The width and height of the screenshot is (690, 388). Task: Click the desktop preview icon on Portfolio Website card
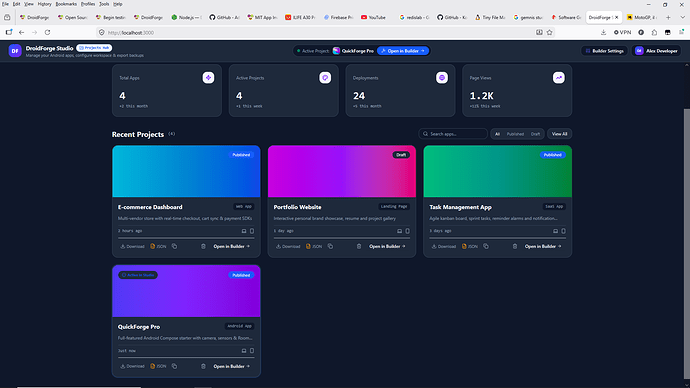tap(400, 231)
